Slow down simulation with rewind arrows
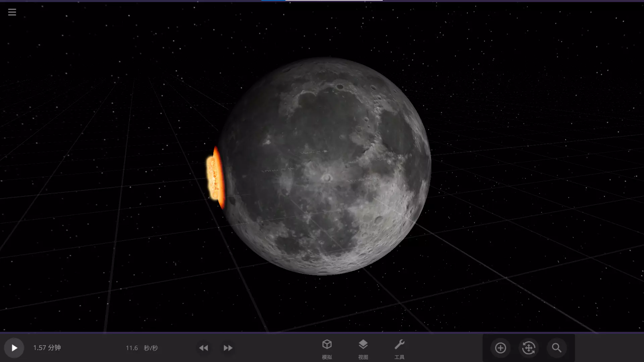644x362 pixels. (x=203, y=348)
